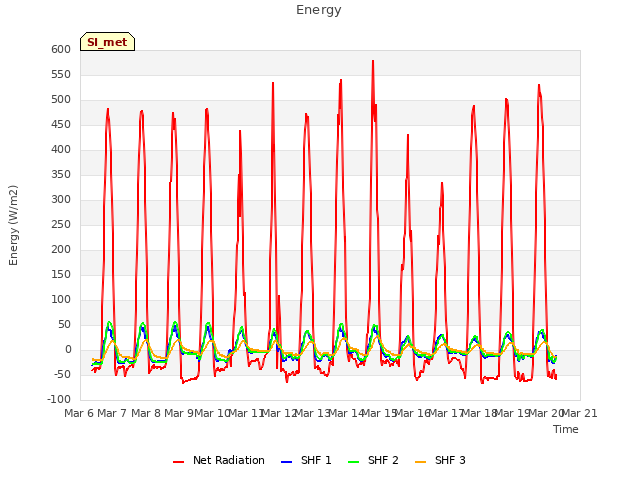
Task: Click the Mar 6 x-axis tick label
Action: 79,413
